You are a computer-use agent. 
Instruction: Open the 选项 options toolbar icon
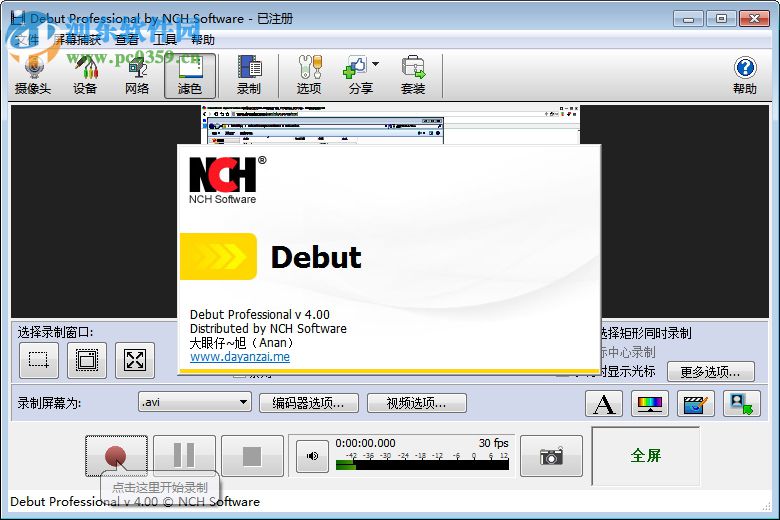tap(309, 76)
